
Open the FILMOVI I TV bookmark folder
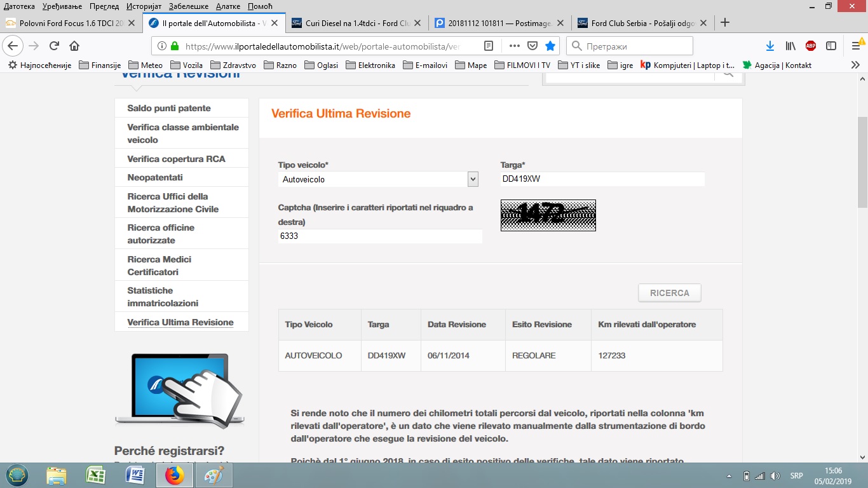coord(522,65)
